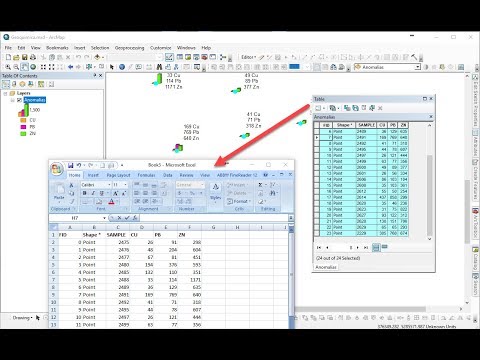Toggle Italic formatting in Excel ribbon
Screen dimensions: 480x360
pos(93,193)
